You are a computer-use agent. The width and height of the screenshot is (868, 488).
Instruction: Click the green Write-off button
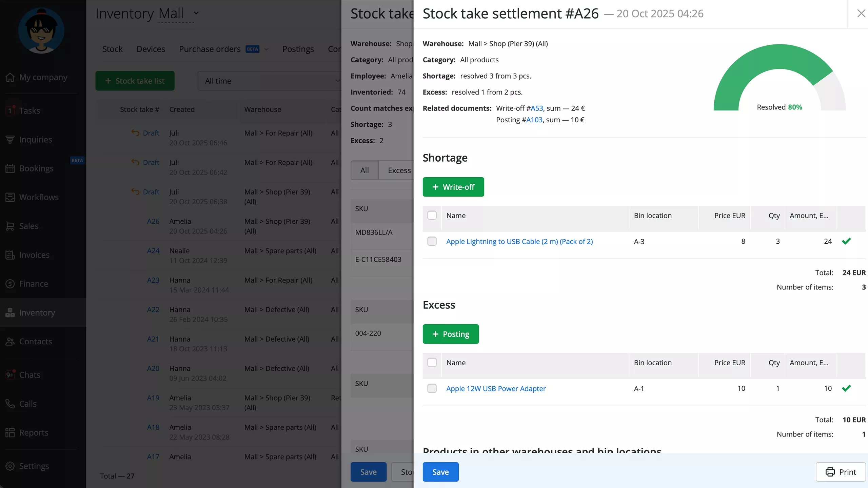[x=453, y=187]
